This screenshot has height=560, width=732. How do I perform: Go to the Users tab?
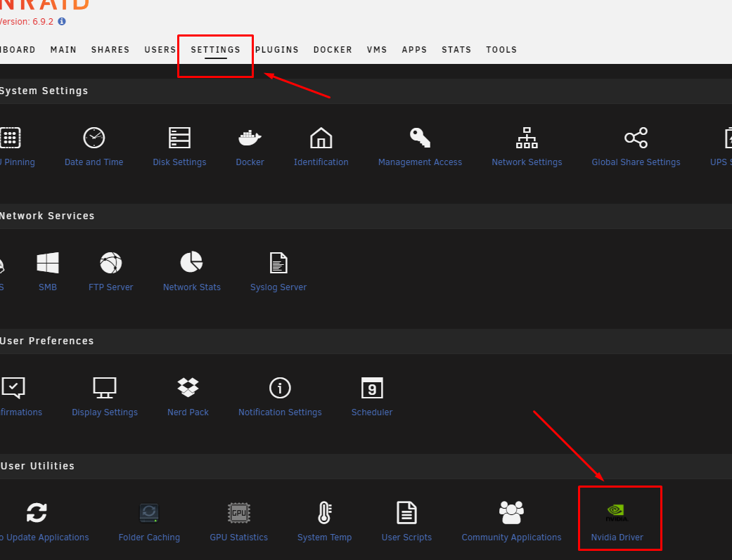pos(160,49)
